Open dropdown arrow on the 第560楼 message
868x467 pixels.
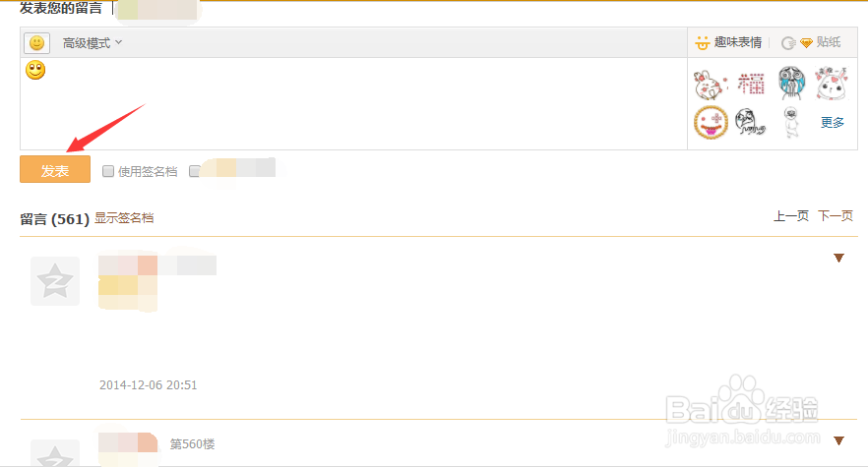(839, 440)
